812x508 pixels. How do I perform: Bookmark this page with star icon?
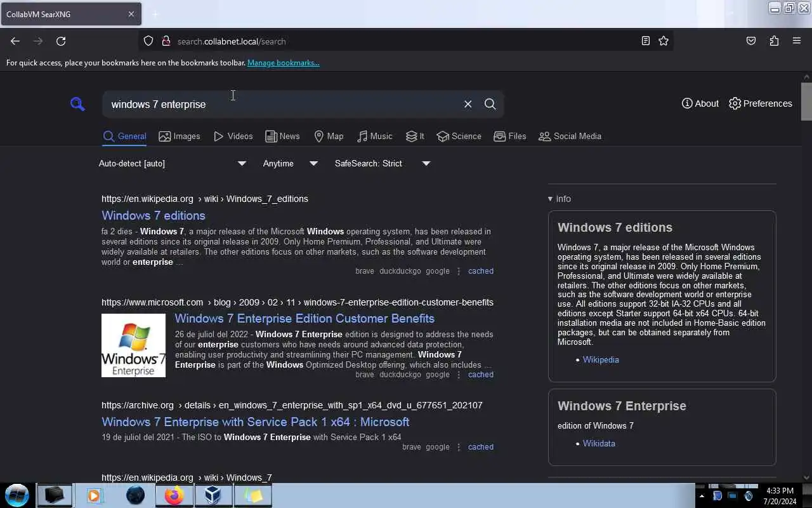(664, 41)
